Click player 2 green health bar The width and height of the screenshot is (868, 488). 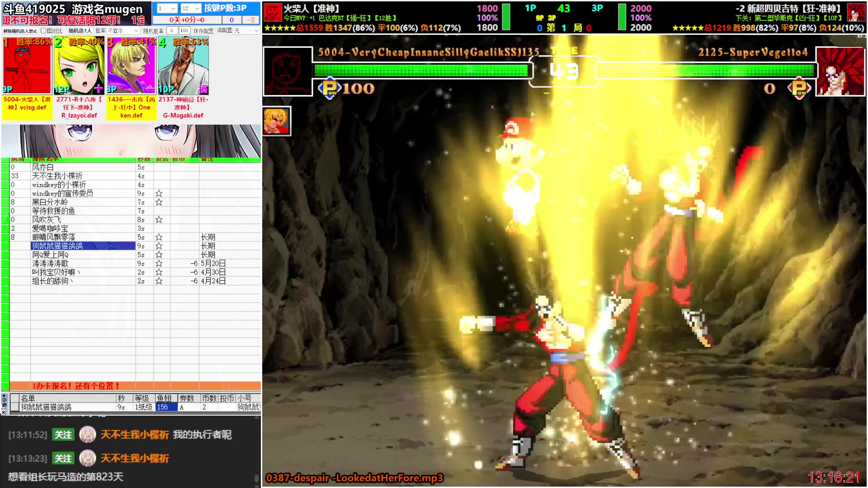coord(706,70)
